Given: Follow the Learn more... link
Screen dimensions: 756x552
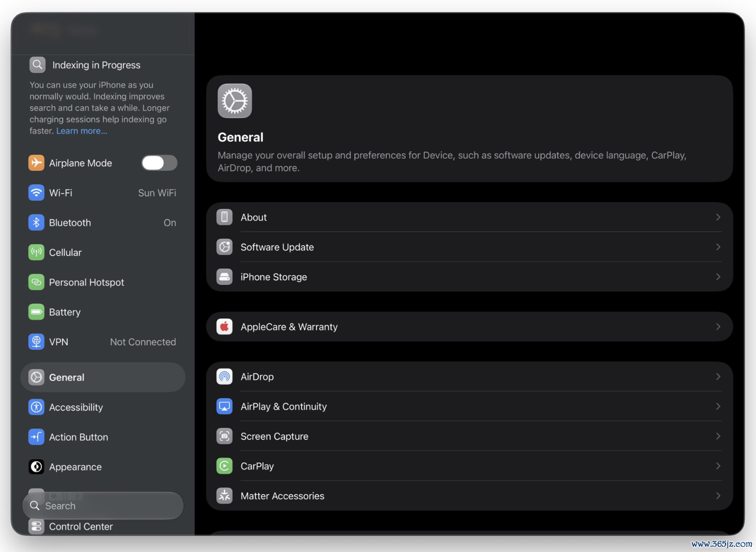Looking at the screenshot, I should coord(82,131).
